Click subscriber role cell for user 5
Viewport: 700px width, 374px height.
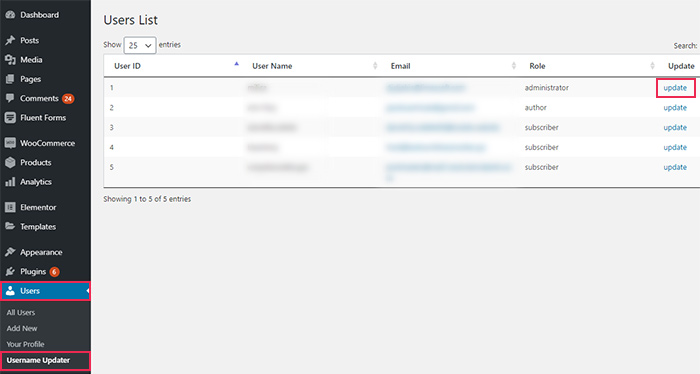(542, 167)
